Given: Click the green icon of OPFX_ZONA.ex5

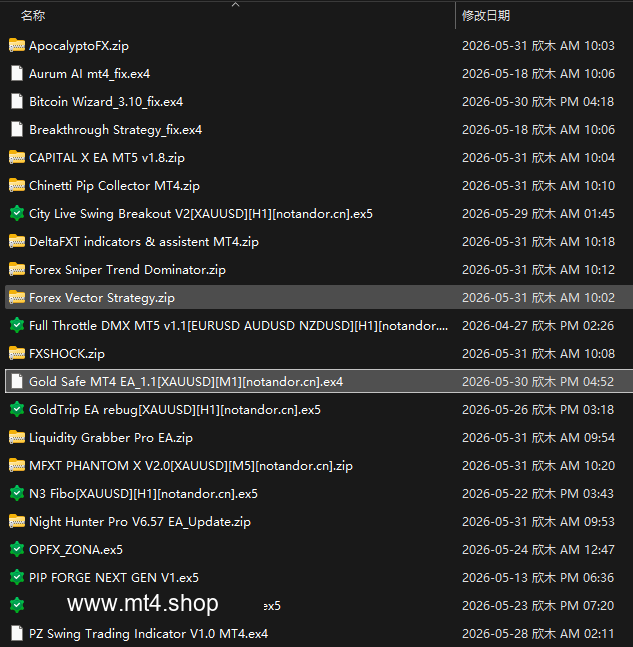Looking at the screenshot, I should click(x=17, y=550).
